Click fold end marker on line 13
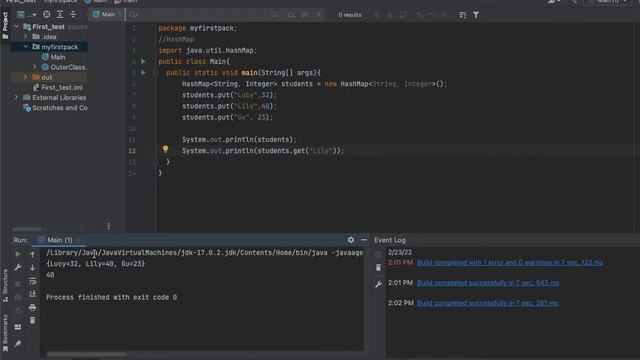 click(x=156, y=162)
